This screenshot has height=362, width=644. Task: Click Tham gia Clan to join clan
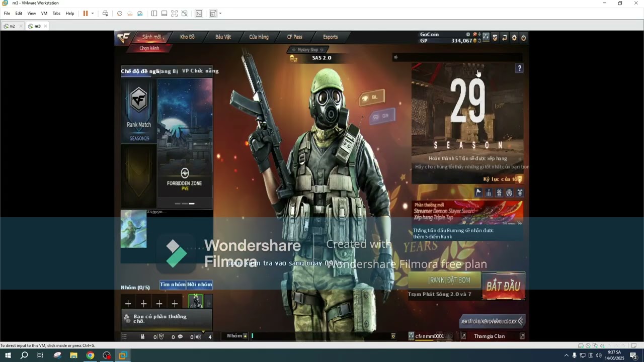pos(489,336)
